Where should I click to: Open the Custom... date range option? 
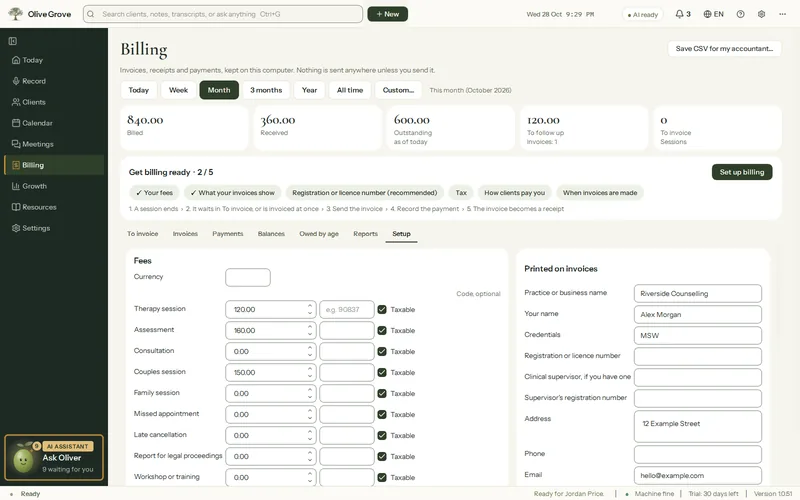[398, 90]
